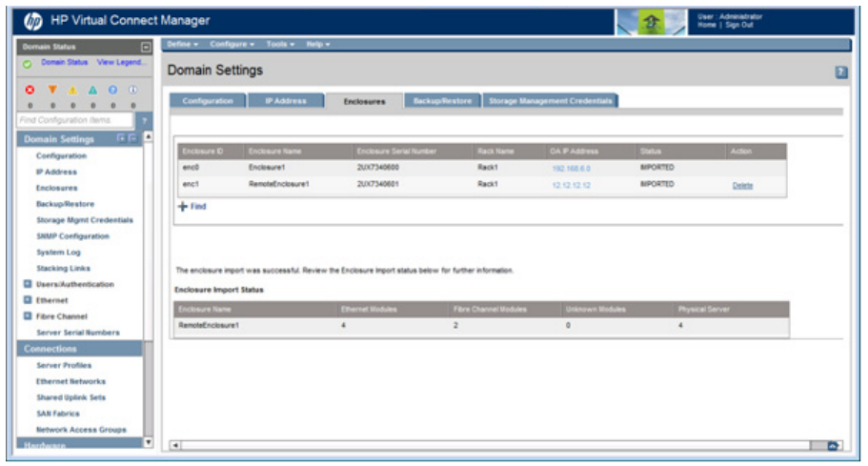Viewport: 868px width, 466px height.
Task: Click the search help button beside Find field
Action: point(144,120)
